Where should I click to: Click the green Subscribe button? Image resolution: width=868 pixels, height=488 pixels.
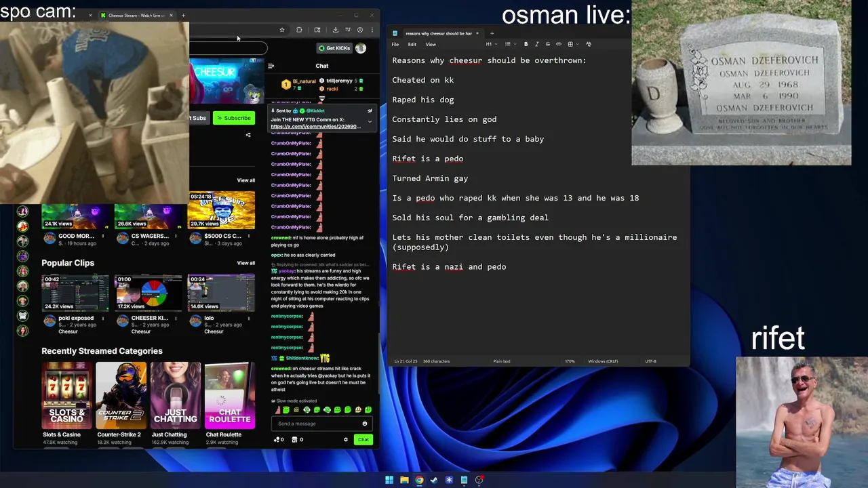tap(234, 118)
